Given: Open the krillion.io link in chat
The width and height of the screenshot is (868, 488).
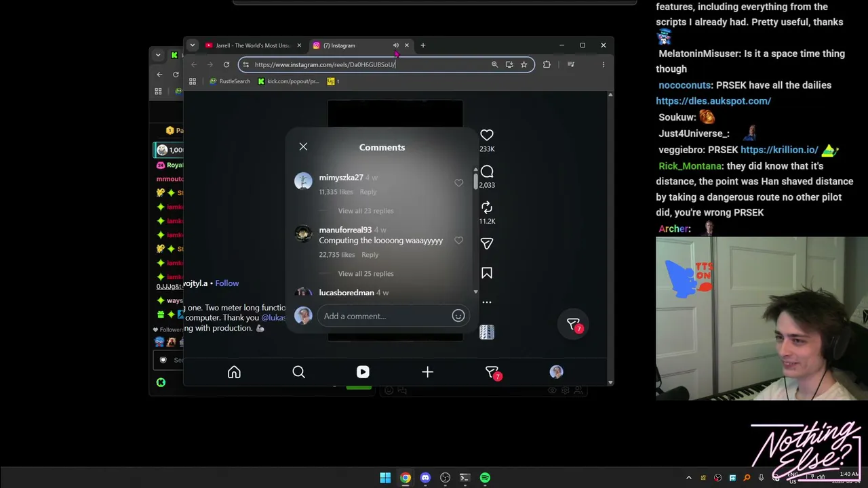Looking at the screenshot, I should click(x=779, y=150).
